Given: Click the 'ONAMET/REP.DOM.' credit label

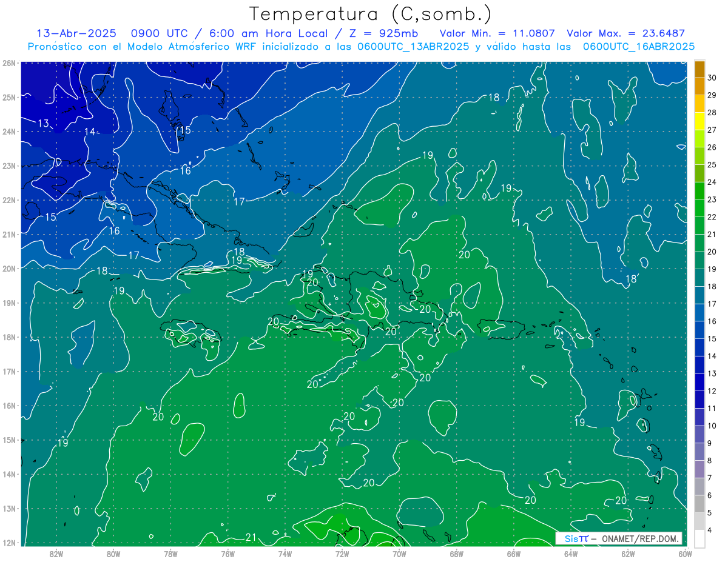Looking at the screenshot, I should 640,538.
